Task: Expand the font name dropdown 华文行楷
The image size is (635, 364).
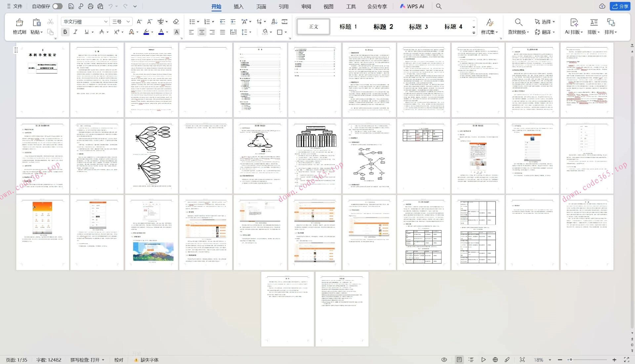Action: (106, 22)
